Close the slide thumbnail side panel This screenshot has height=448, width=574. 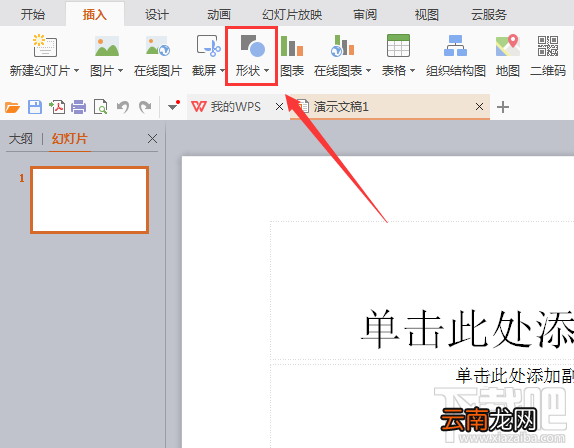click(x=152, y=139)
